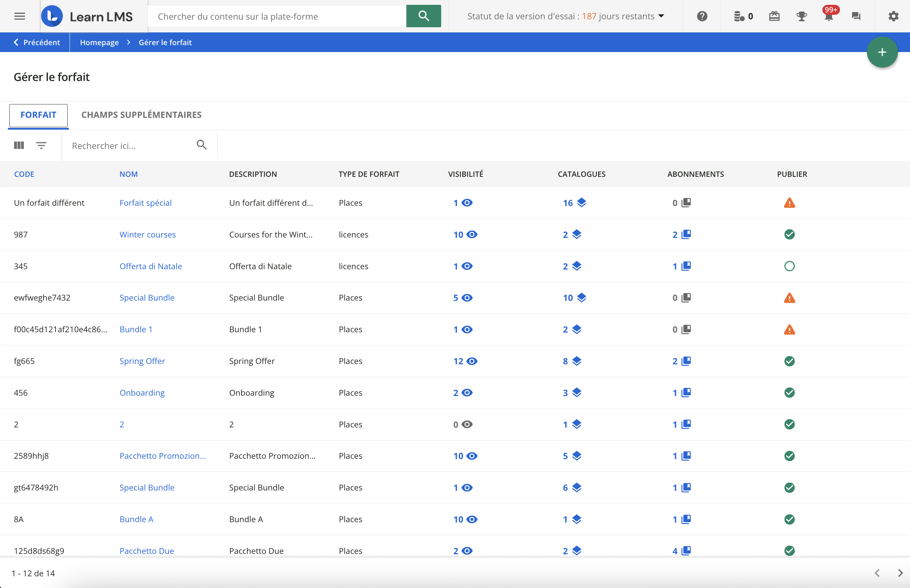Open the hamburger main menu

pyautogui.click(x=19, y=16)
